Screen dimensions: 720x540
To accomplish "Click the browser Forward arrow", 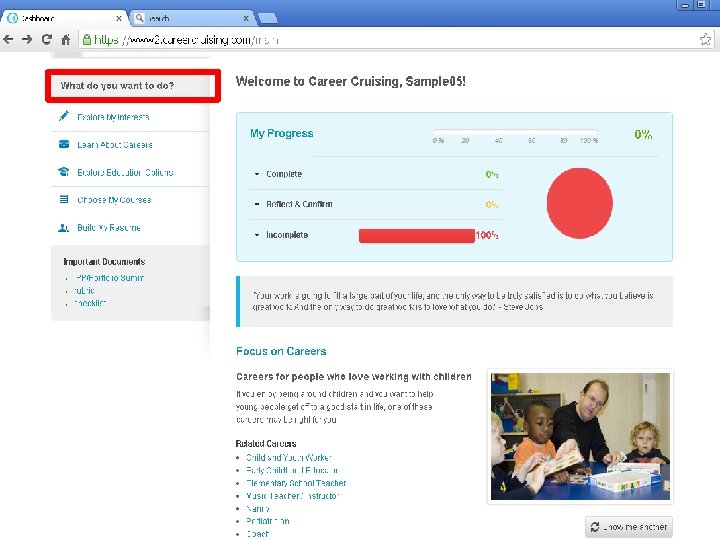I will tap(27, 39).
